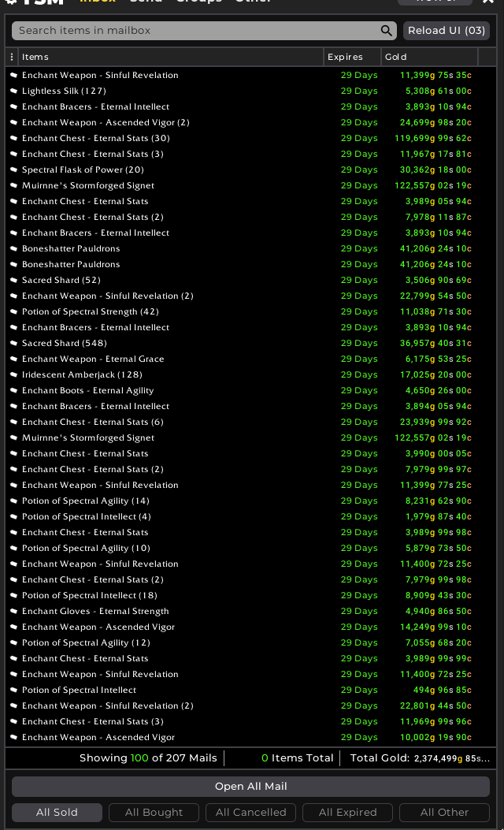Click the mail icon beside Enchant Weapon - Ascended Vigor (2)

(x=13, y=122)
